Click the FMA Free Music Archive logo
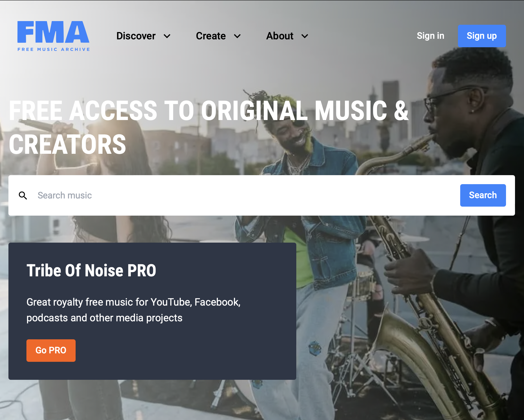 [53, 36]
